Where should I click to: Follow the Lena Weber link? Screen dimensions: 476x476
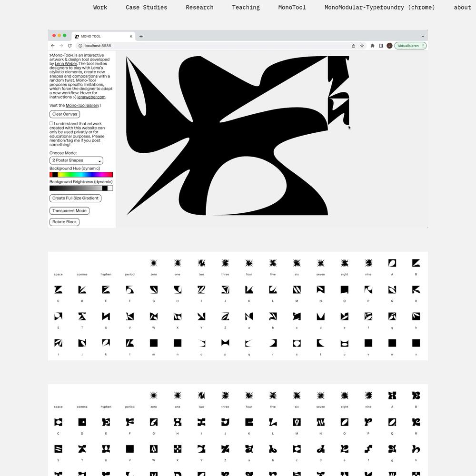pos(66,64)
